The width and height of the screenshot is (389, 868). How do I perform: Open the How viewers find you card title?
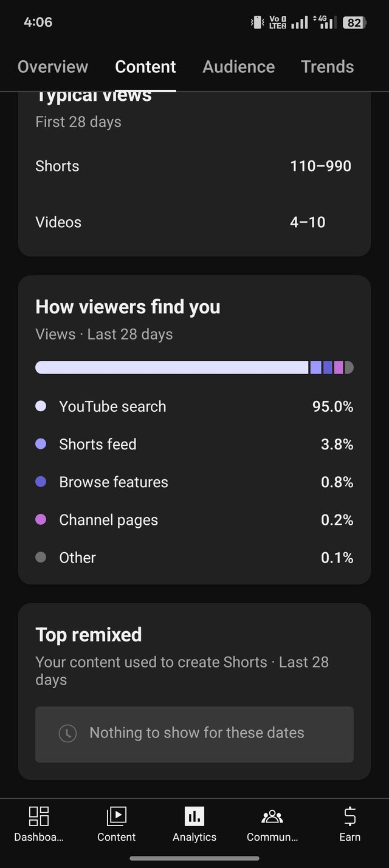click(x=128, y=307)
